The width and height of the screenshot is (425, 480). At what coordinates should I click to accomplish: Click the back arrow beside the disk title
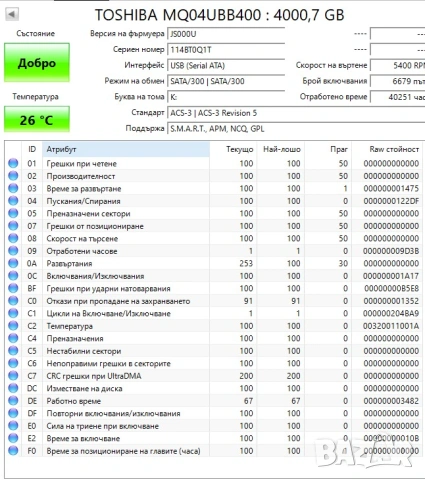tap(12, 14)
